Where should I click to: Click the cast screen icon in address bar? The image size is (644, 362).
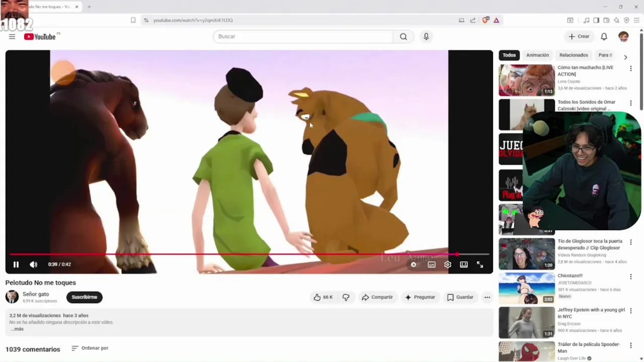click(461, 20)
